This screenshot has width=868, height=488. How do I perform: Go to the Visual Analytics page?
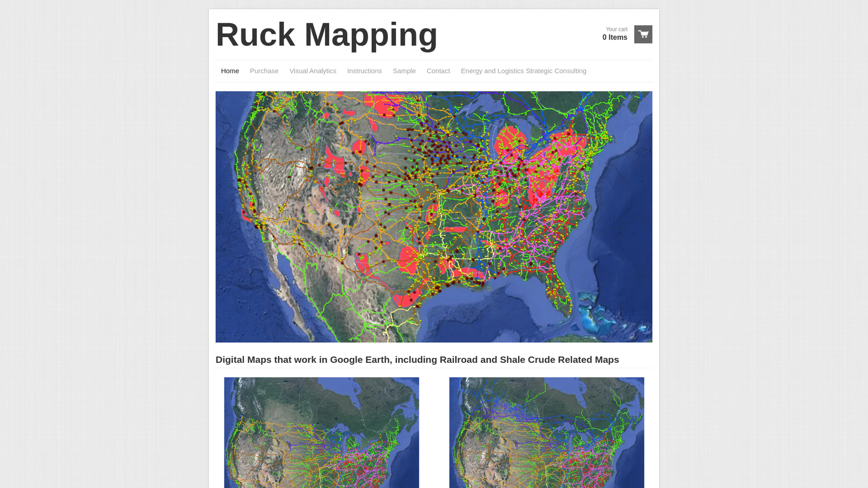(313, 71)
